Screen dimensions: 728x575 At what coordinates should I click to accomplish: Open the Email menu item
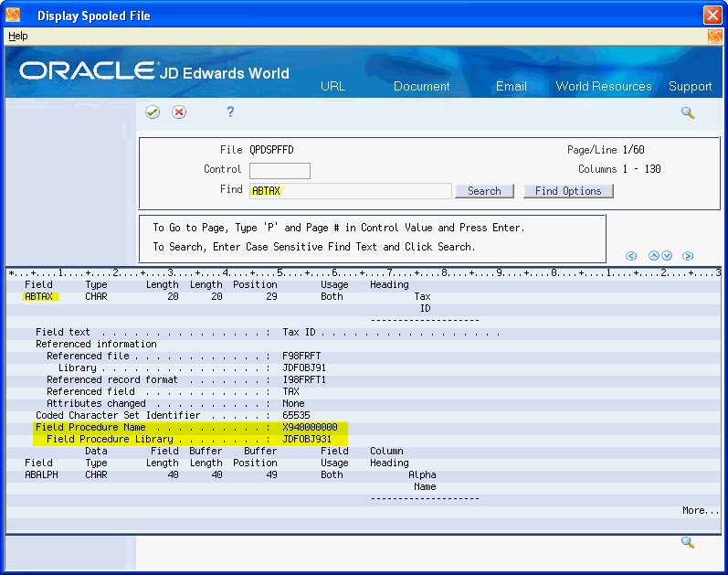[512, 86]
